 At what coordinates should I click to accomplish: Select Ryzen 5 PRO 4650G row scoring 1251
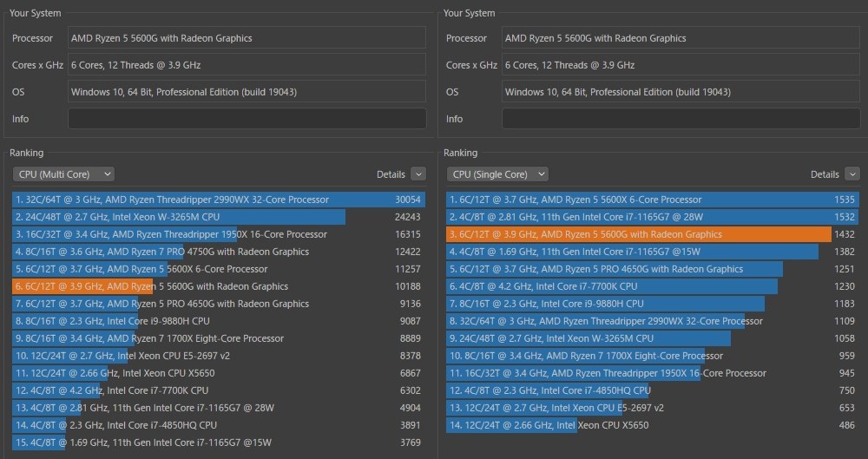[653, 269]
